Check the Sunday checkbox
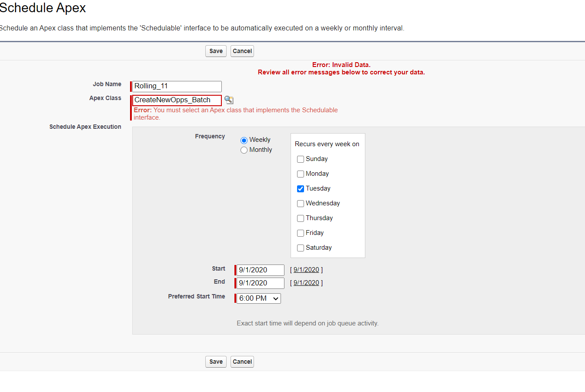 point(301,159)
